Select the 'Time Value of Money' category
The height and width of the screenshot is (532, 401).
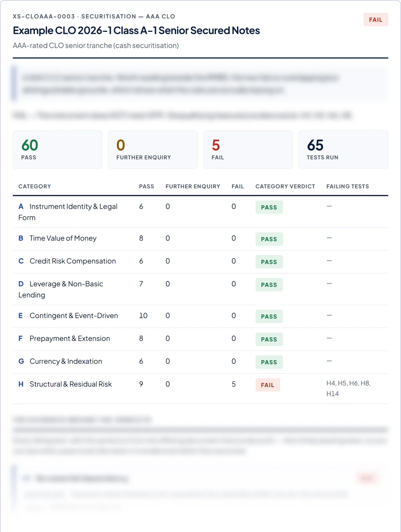tap(63, 238)
